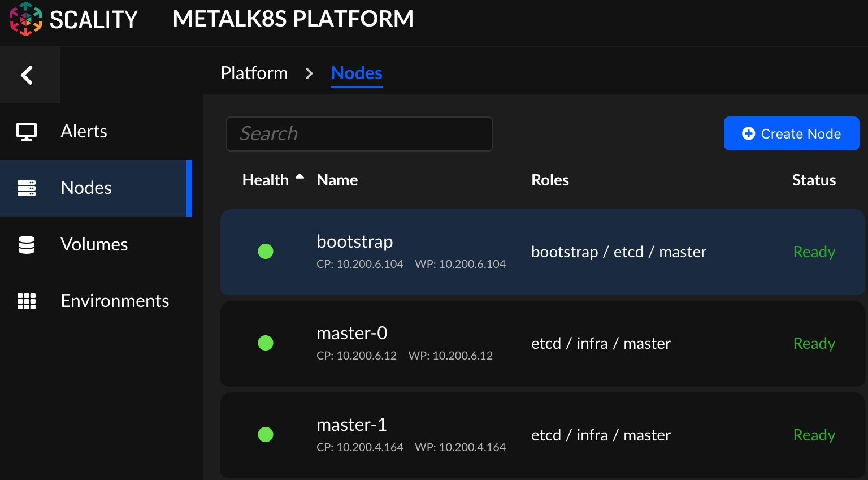Click master-1 roles 'etcd / infra / master'
The height and width of the screenshot is (480, 868).
[x=601, y=435]
